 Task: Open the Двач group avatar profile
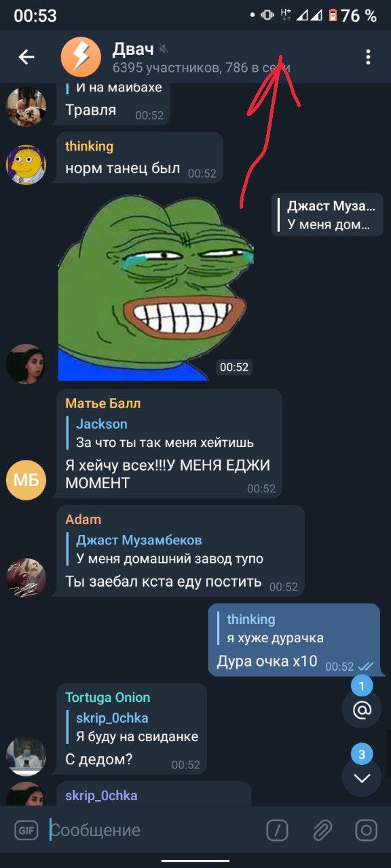[81, 57]
